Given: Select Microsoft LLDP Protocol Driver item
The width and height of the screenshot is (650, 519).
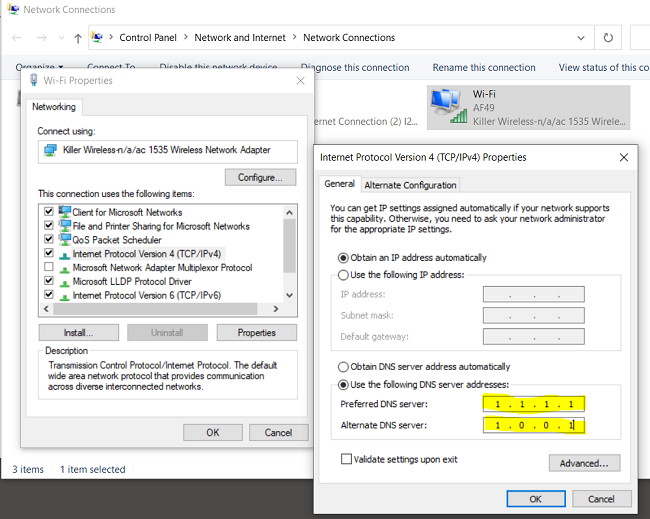Looking at the screenshot, I should tap(132, 281).
